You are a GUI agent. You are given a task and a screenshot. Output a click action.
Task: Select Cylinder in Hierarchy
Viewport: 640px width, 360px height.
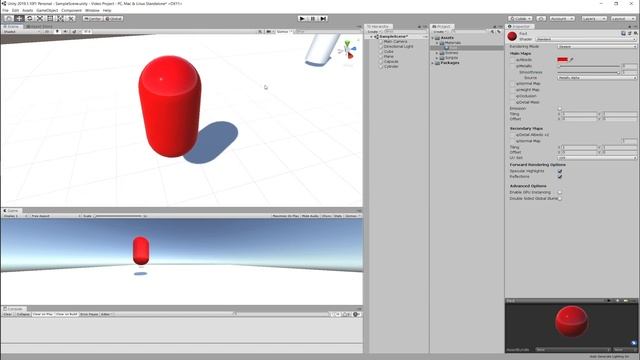pos(391,66)
